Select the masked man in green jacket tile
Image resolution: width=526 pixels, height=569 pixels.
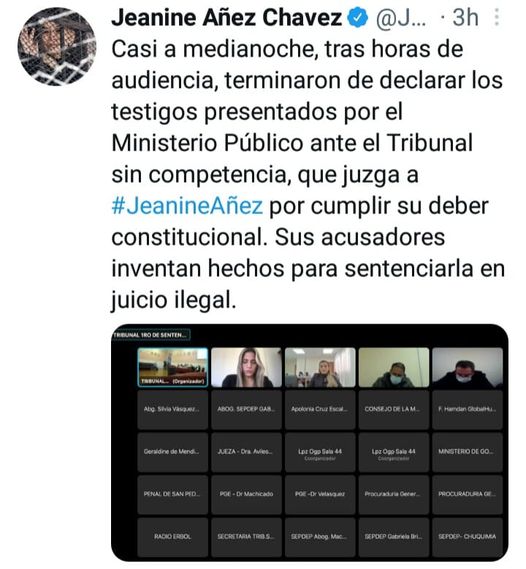pos(394,367)
